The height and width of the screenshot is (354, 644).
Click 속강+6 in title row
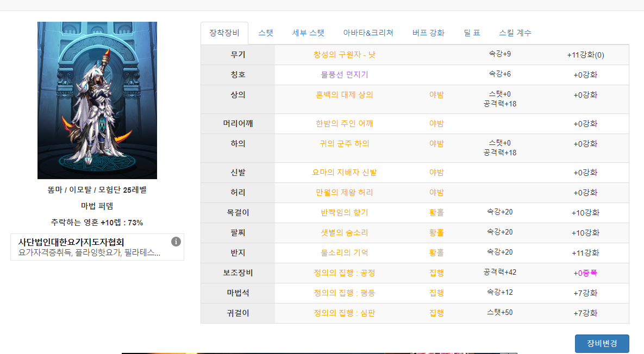pos(500,74)
